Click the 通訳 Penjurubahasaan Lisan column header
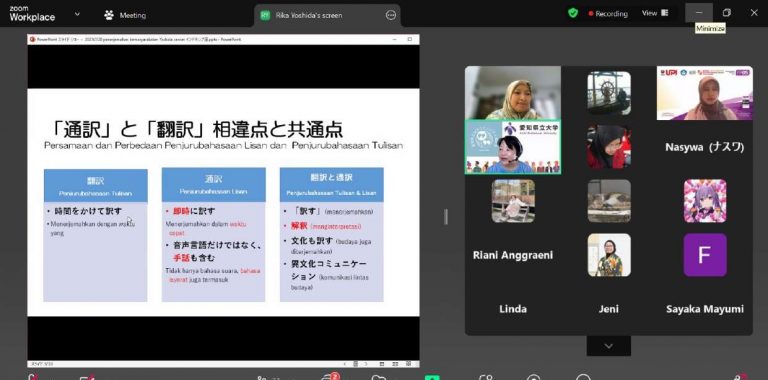This screenshot has height=380, width=768. (x=214, y=185)
